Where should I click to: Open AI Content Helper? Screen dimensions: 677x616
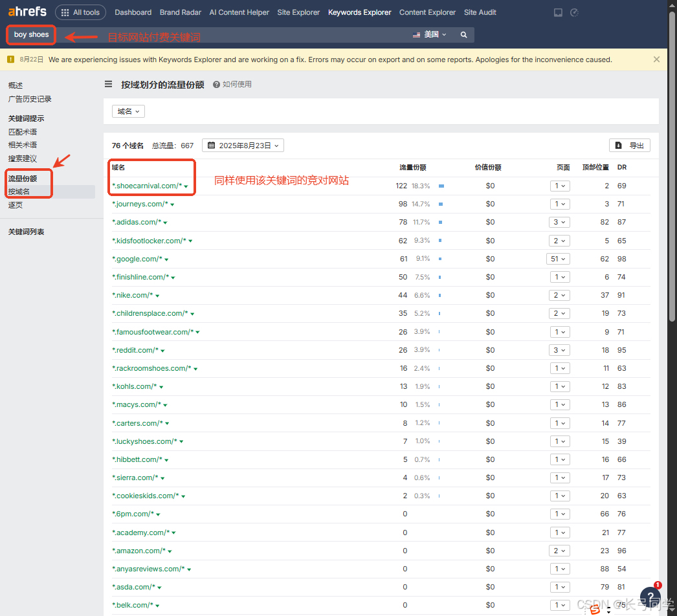[239, 12]
